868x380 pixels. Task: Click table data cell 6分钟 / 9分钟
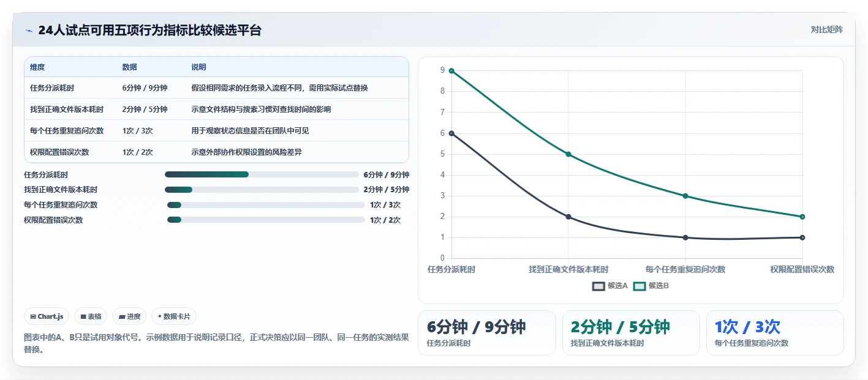[145, 88]
